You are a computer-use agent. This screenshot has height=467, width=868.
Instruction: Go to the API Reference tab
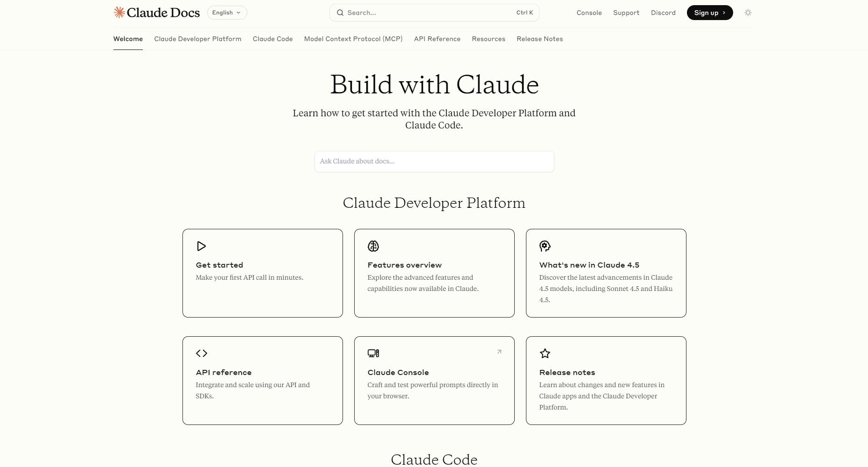click(x=437, y=39)
